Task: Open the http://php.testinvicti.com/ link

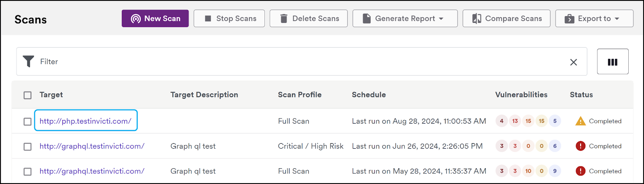Action: coord(85,121)
